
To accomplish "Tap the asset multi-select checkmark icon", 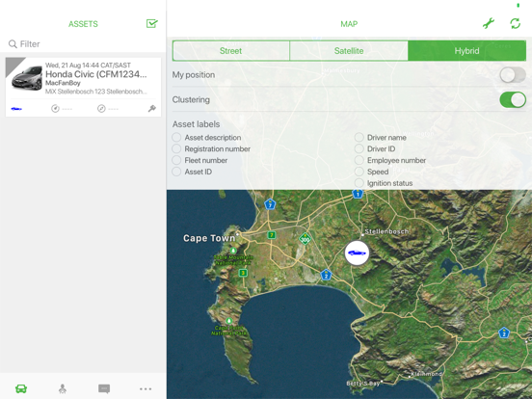I will [151, 23].
